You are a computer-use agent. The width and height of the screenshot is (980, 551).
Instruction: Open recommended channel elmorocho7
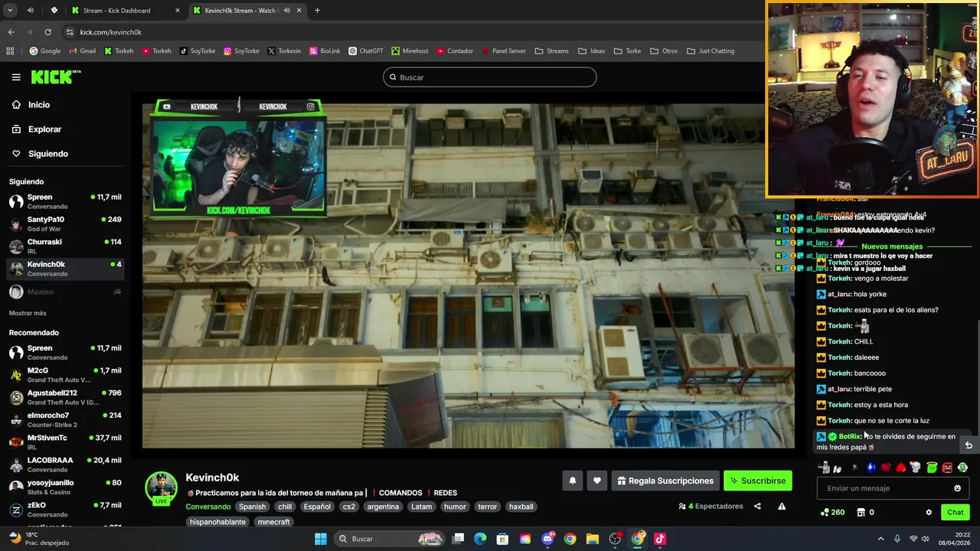tap(65, 419)
